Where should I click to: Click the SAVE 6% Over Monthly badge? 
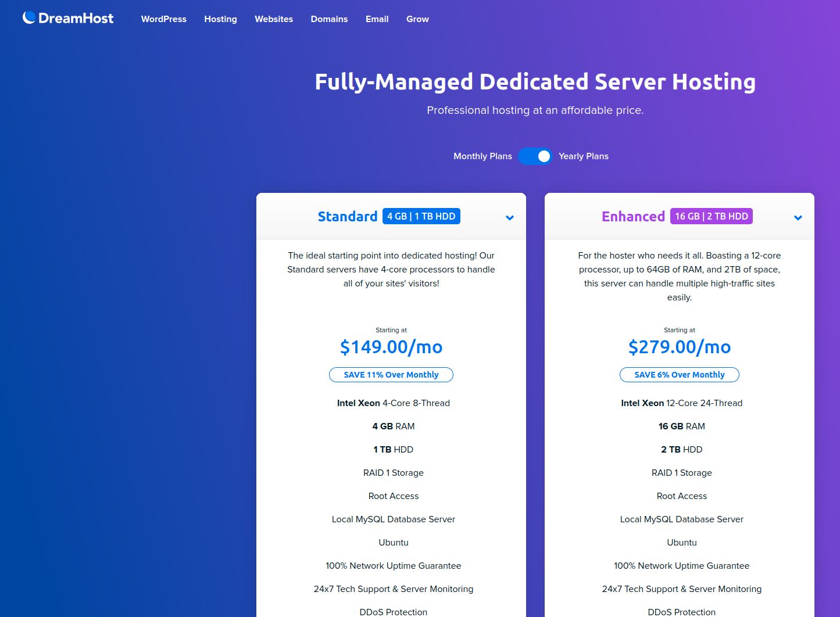(x=679, y=375)
